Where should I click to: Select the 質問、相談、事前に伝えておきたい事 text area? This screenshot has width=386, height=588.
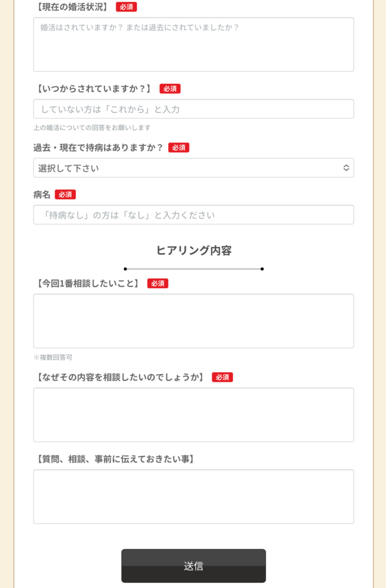pyautogui.click(x=193, y=496)
